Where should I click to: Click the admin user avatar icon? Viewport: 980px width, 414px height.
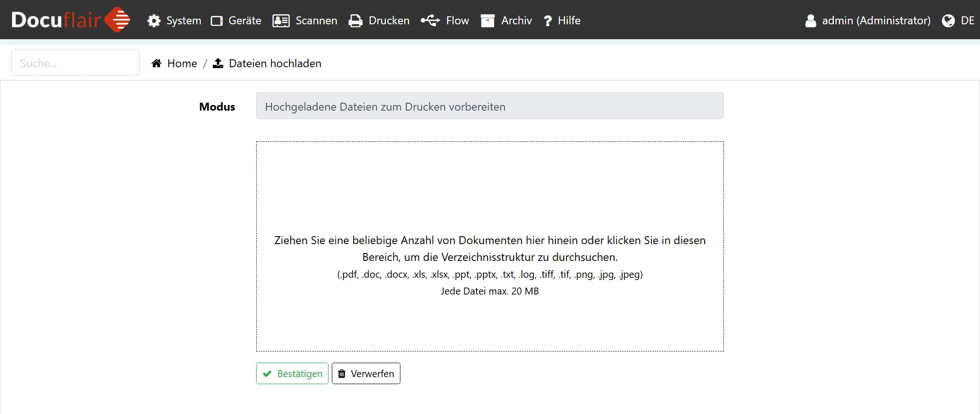[811, 21]
